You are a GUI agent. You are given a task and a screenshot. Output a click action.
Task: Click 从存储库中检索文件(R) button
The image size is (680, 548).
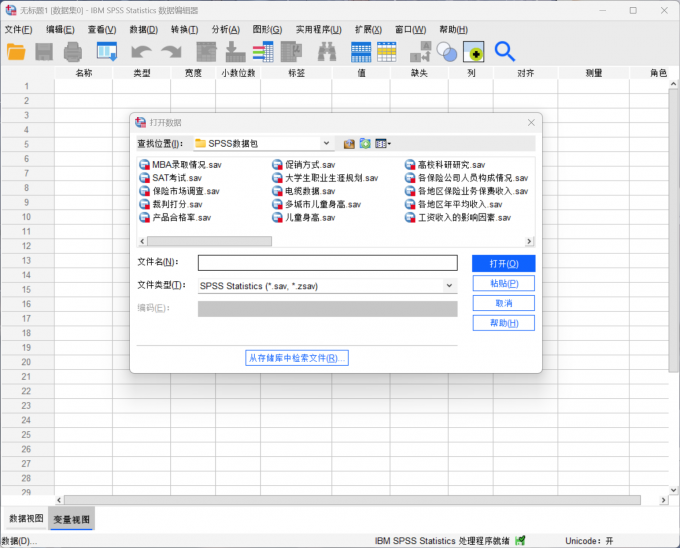(297, 358)
